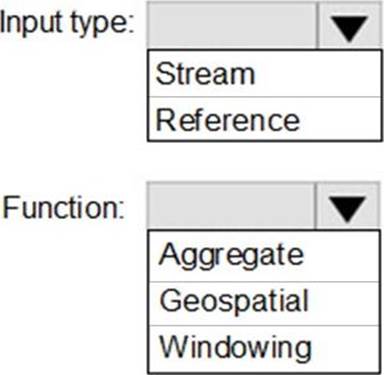Choose Aggregate in the Function list

click(264, 256)
